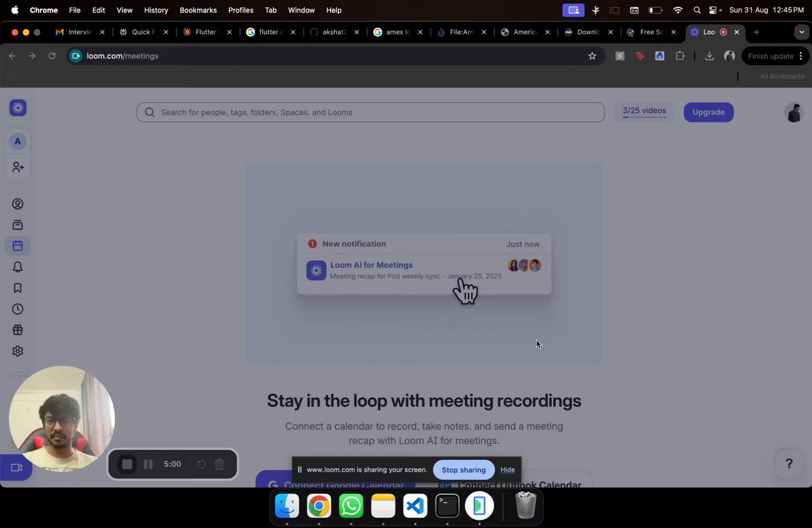Stop the Loom recording
This screenshot has height=528, width=812.
(x=127, y=465)
